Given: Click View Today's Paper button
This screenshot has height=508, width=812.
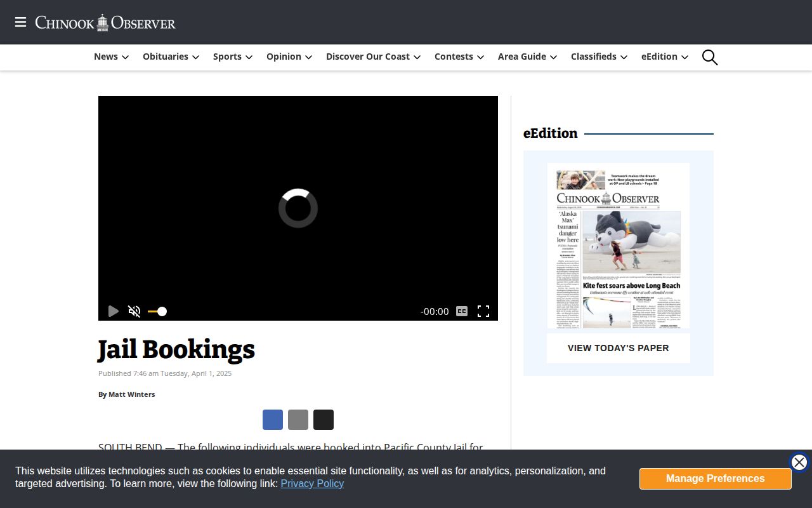Looking at the screenshot, I should point(619,348).
